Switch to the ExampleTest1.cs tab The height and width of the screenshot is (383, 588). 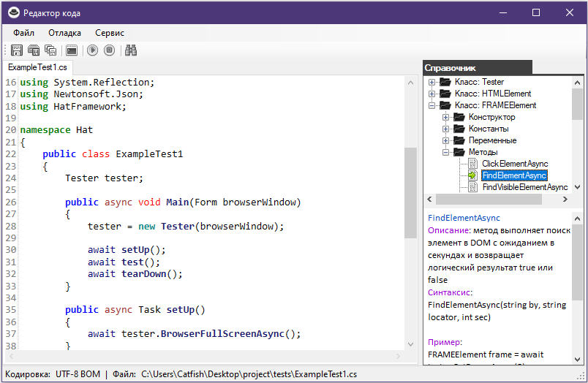coord(37,67)
